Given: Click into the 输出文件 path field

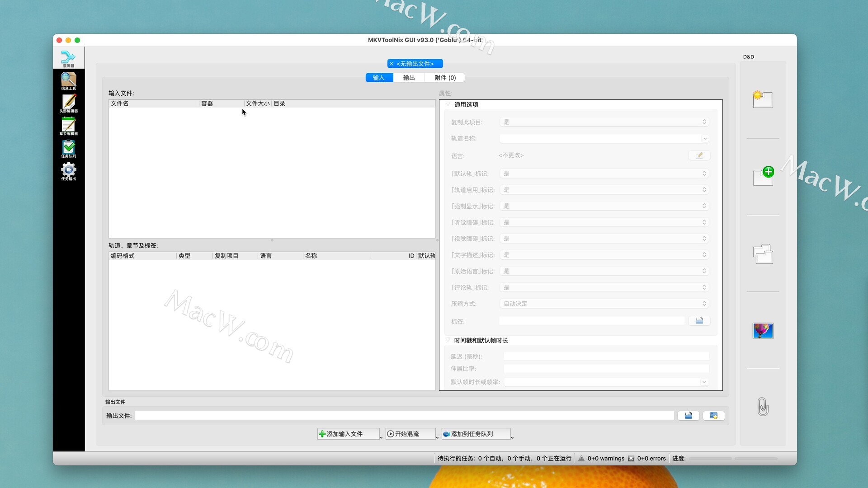Looking at the screenshot, I should pos(404,416).
